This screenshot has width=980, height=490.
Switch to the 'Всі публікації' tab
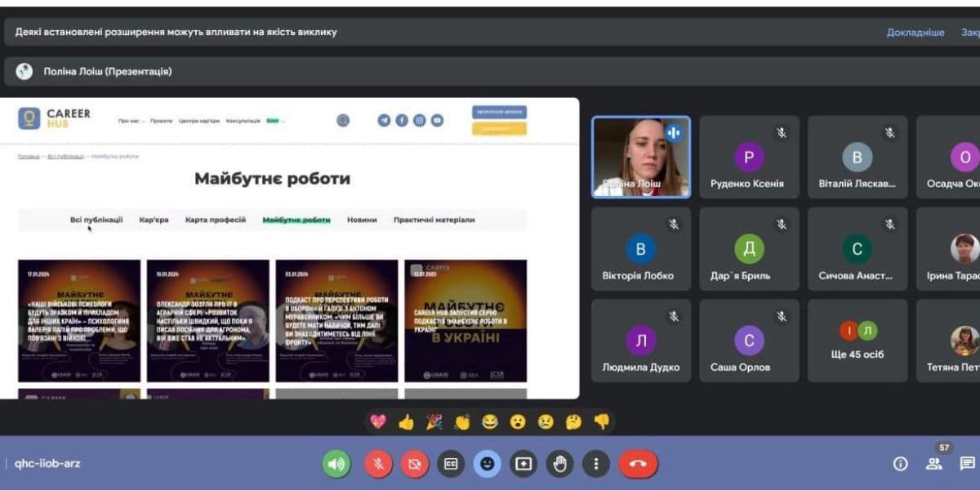tap(96, 220)
